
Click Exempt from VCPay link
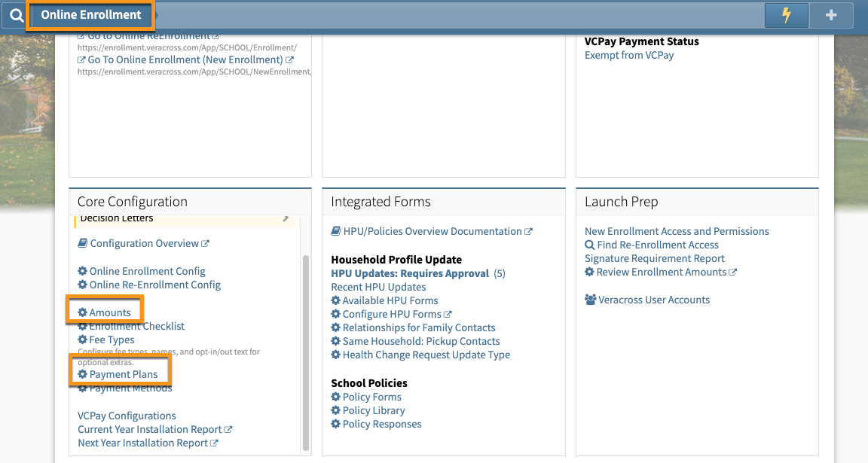629,55
